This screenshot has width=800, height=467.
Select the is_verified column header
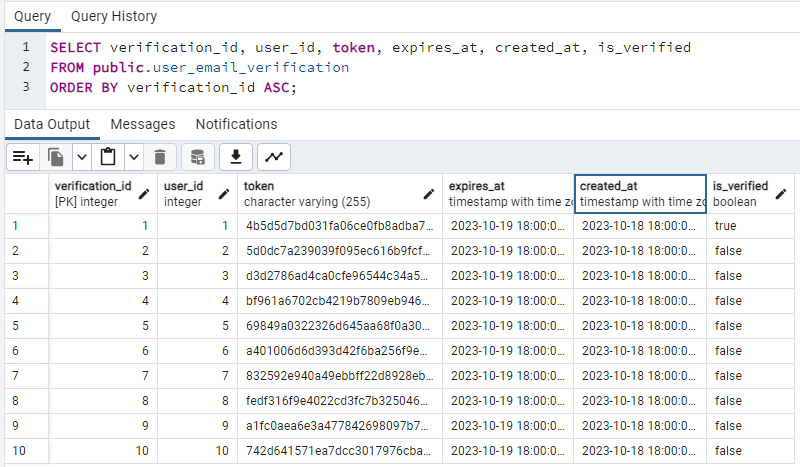pos(750,194)
